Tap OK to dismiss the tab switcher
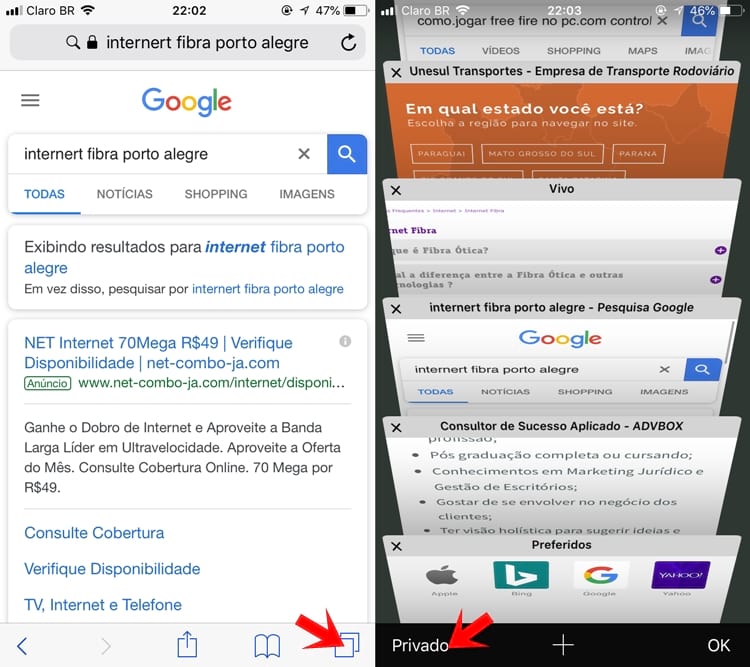Screen dimensions: 750x667 [x=718, y=645]
